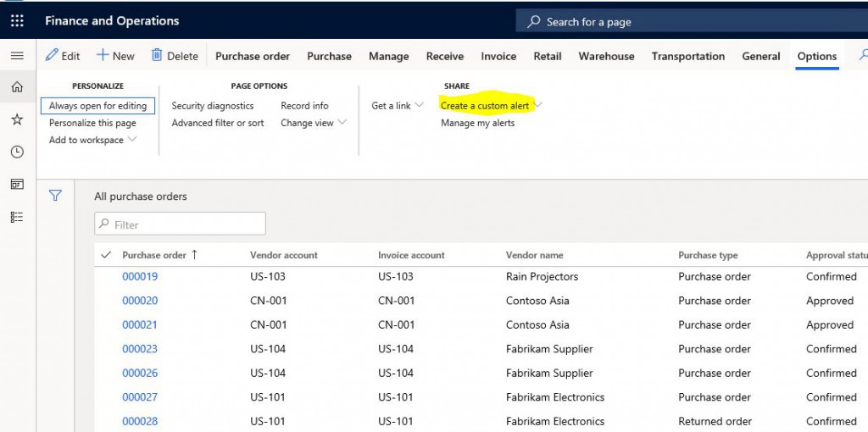Open Modules list icon in sidebar
This screenshot has height=432, width=868.
[17, 217]
